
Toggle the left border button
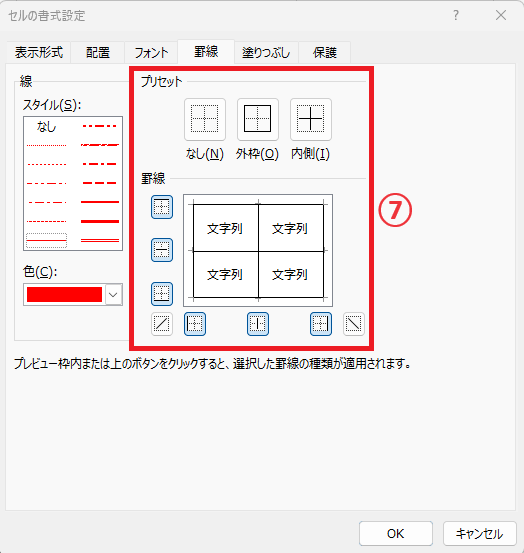click(195, 324)
